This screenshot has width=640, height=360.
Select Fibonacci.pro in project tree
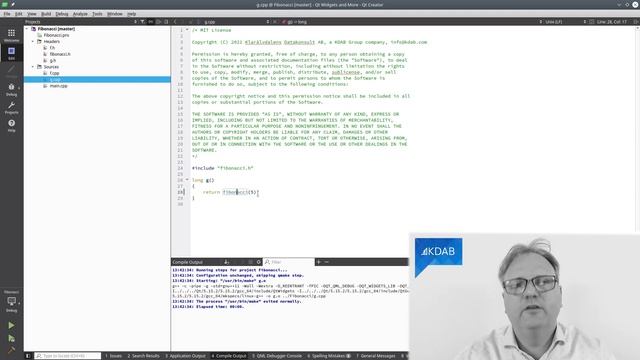[56, 35]
